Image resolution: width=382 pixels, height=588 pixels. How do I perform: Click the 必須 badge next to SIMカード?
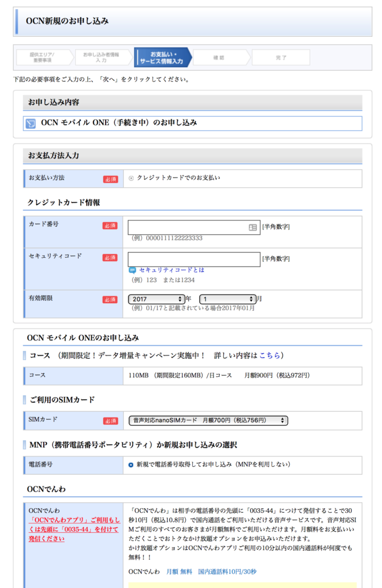(111, 421)
